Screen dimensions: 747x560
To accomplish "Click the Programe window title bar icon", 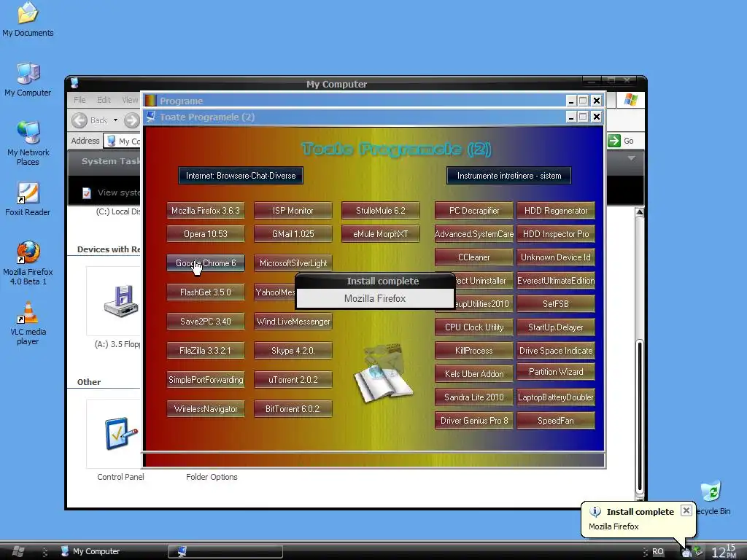I will click(150, 101).
